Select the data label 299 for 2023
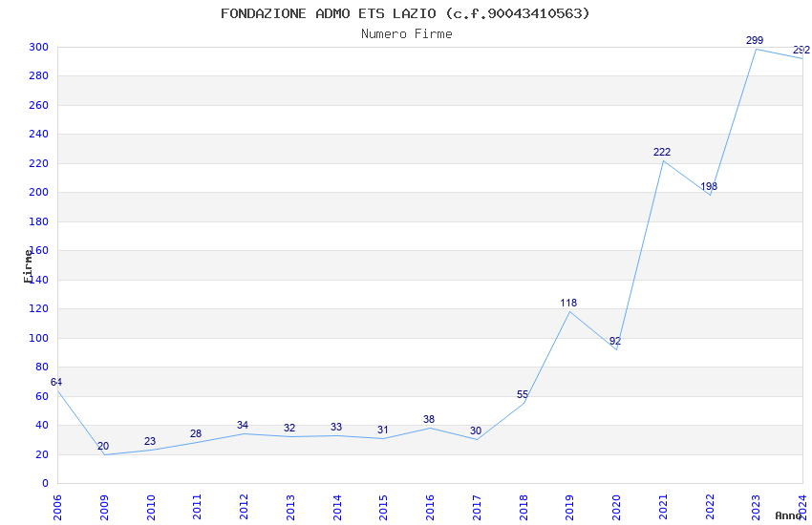 coord(755,40)
